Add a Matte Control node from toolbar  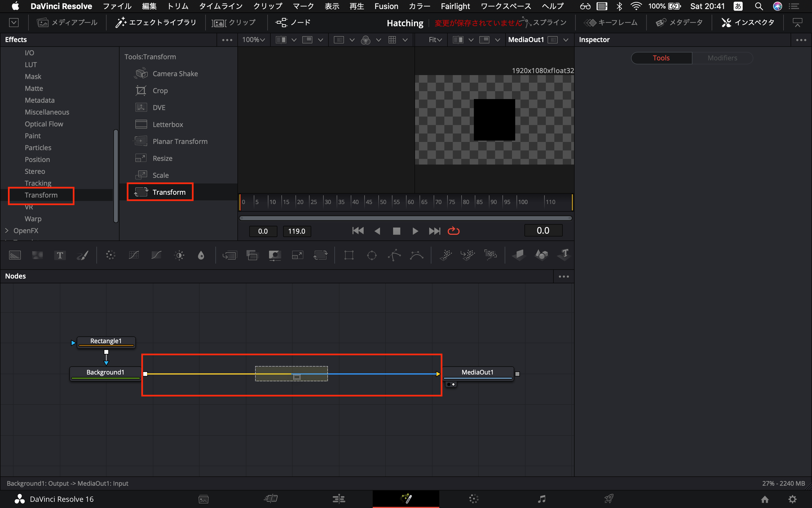pyautogui.click(x=275, y=255)
